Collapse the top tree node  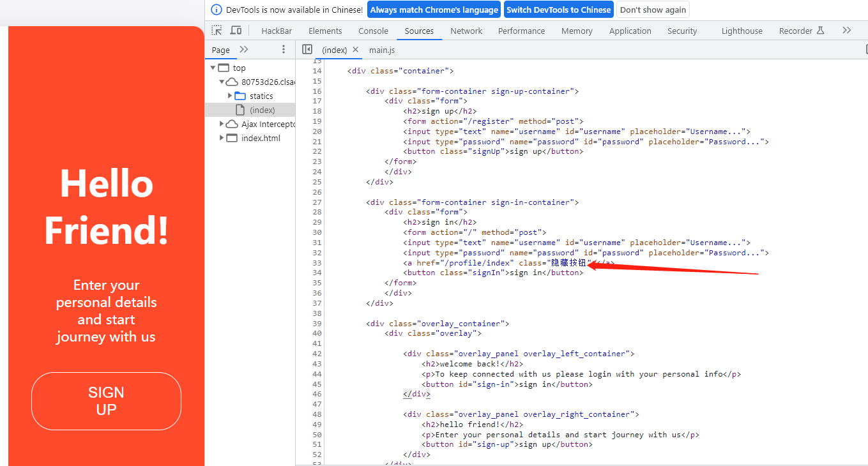[x=213, y=68]
